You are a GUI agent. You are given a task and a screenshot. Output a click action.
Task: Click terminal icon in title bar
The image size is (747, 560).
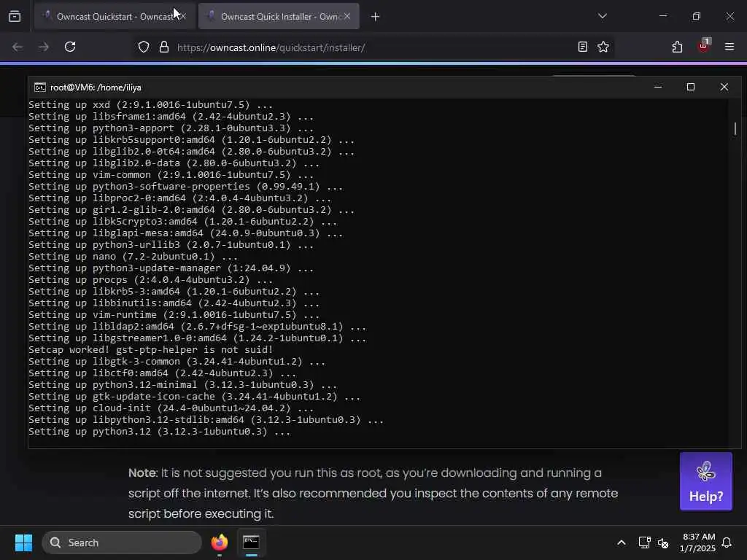point(40,87)
